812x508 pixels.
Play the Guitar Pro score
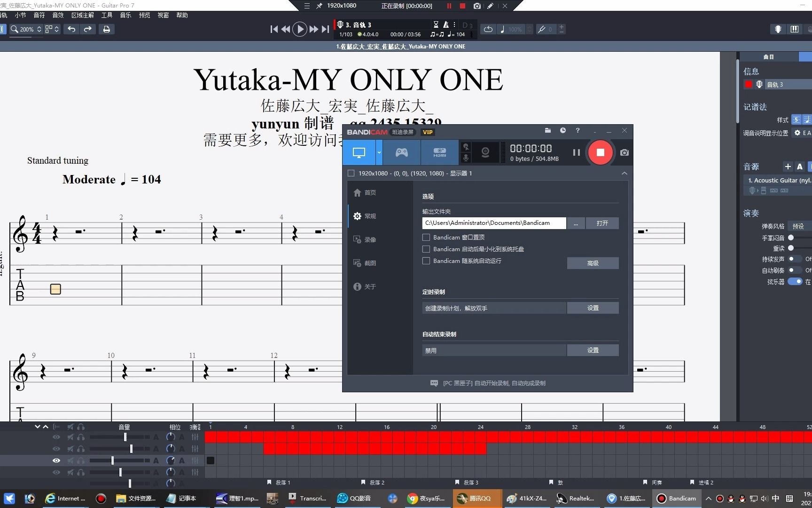click(299, 29)
